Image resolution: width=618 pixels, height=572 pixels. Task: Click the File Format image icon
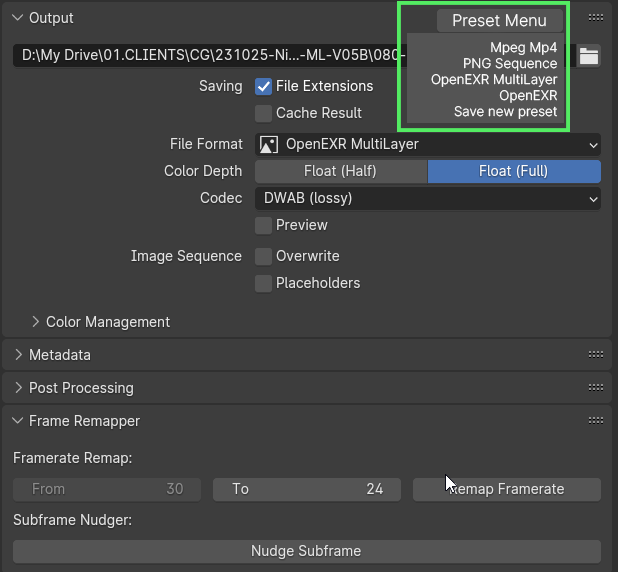click(x=269, y=144)
